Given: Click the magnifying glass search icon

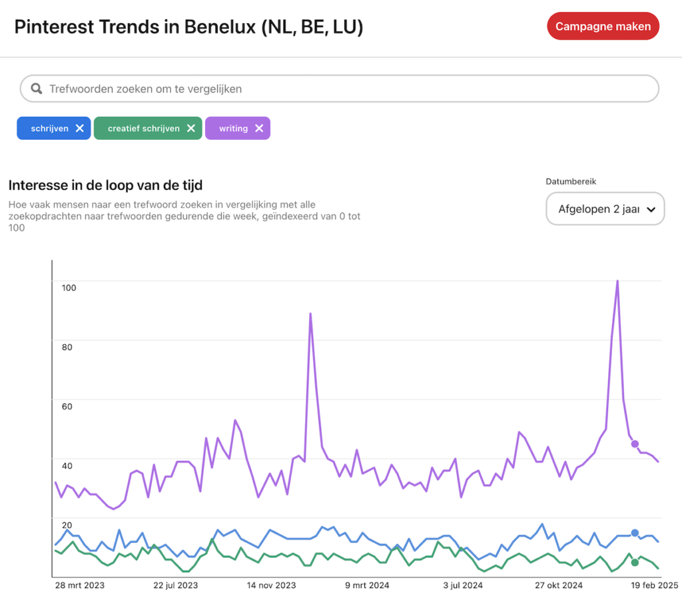Looking at the screenshot, I should 37,89.
